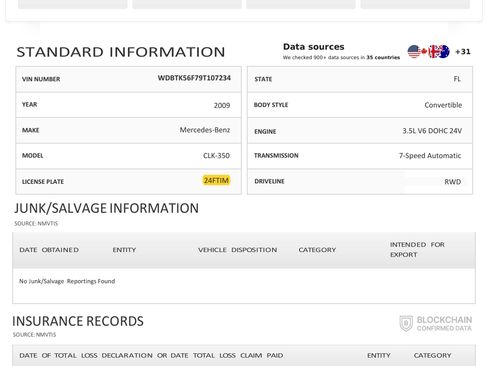Viewport: 488px width, 366px height.
Task: Click the INTENDED FOR EXPORT column header
Action: click(417, 250)
